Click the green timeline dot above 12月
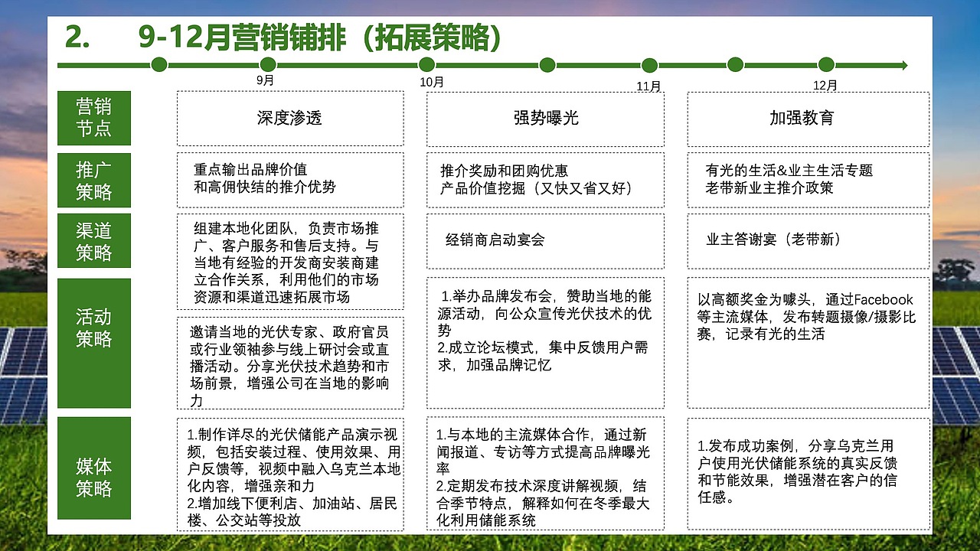Viewport: 980px width, 551px height. (x=825, y=66)
